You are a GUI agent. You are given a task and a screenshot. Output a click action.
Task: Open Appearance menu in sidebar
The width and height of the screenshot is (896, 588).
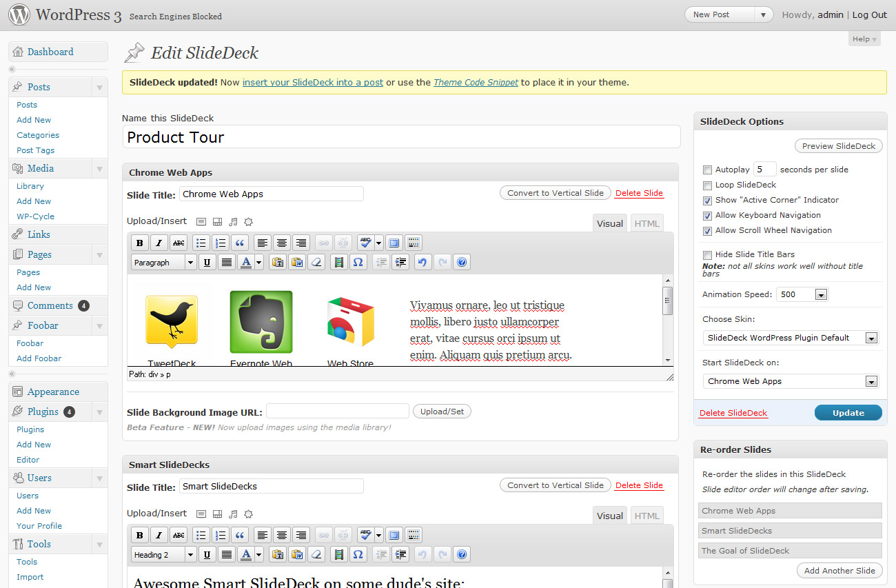53,392
